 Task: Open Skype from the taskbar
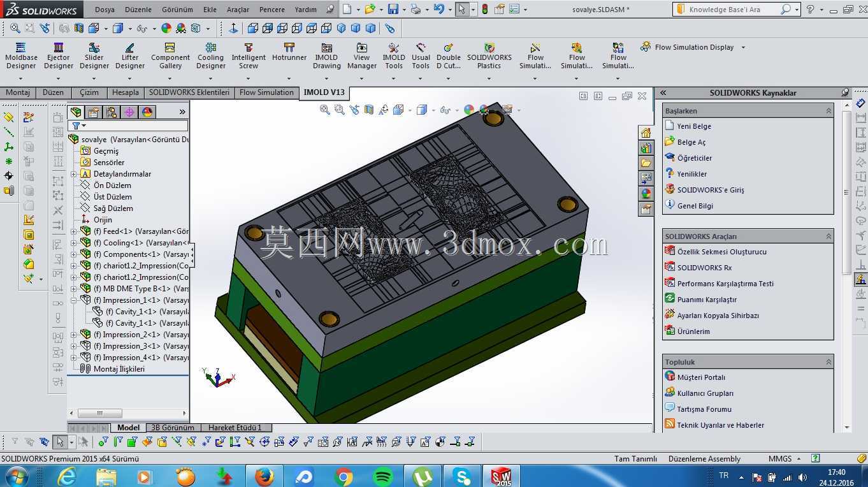click(463, 476)
